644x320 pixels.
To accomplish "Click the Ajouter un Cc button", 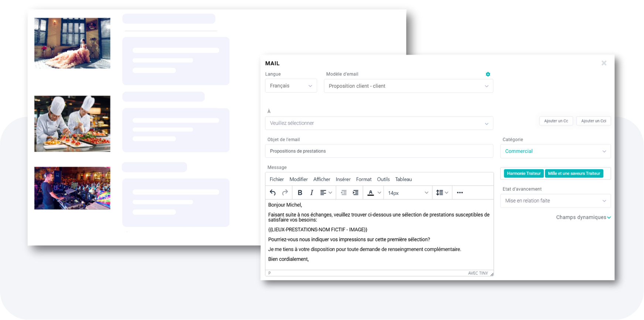I will click(x=556, y=121).
